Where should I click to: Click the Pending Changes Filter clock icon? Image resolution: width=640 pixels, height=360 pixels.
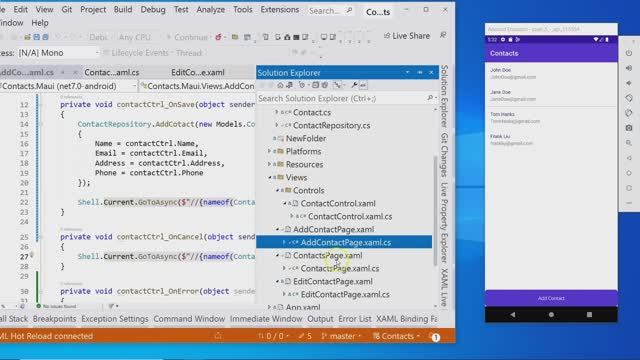302,85
